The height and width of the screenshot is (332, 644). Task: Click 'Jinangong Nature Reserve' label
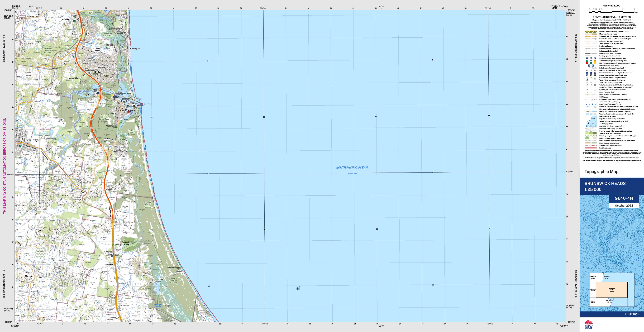click(x=48, y=51)
